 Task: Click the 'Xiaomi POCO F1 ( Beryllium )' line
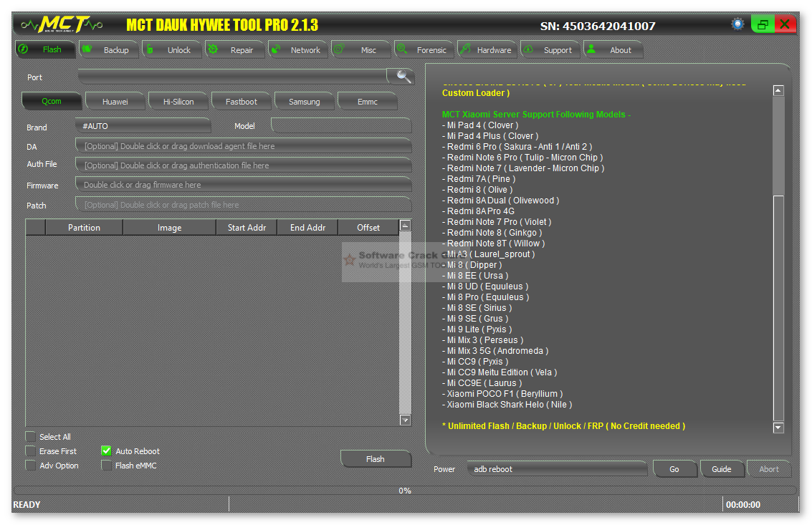(x=502, y=393)
